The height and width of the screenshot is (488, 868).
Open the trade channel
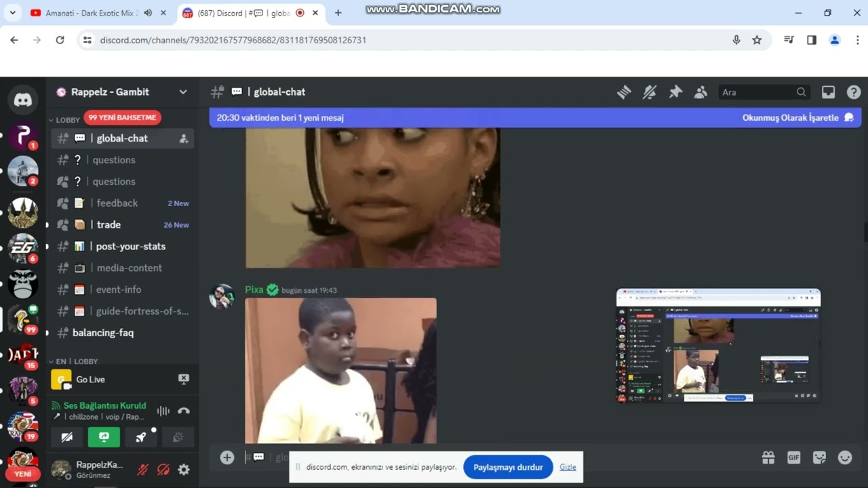[122, 224]
